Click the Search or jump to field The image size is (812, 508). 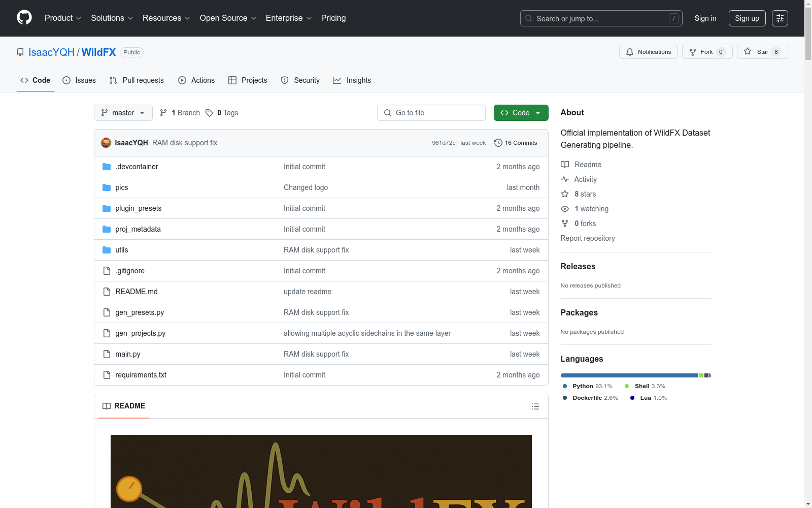[601, 18]
